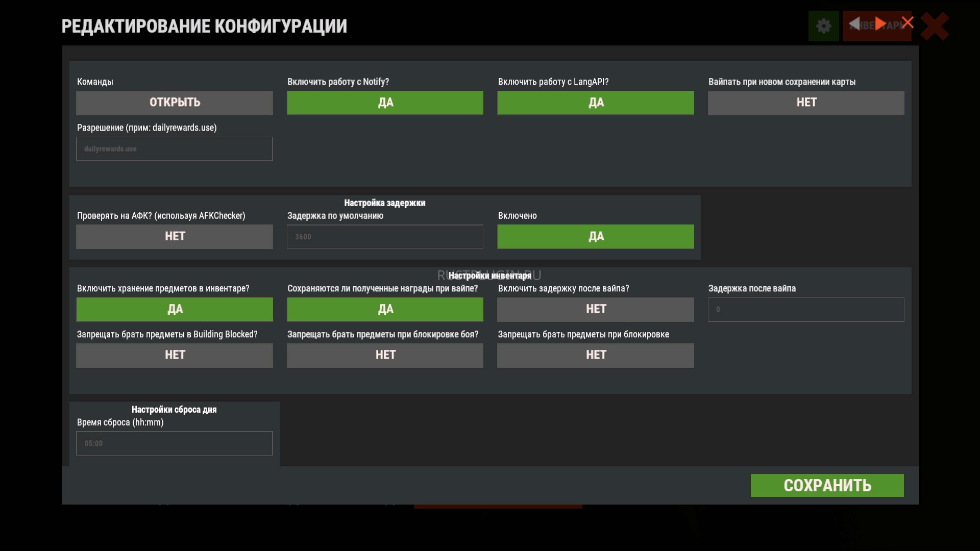Disable LangAPI integration toggle
The image size is (980, 551).
point(596,103)
